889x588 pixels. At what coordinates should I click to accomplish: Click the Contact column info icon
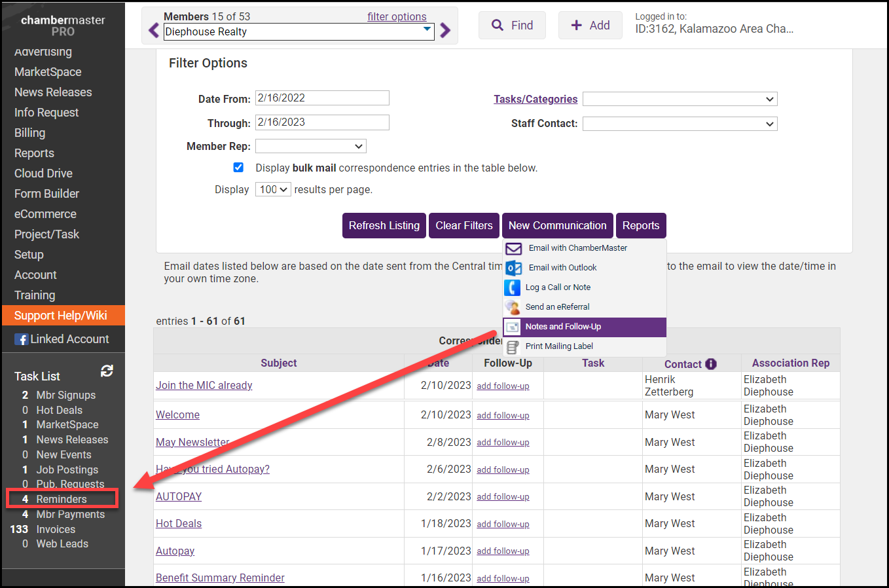point(711,364)
